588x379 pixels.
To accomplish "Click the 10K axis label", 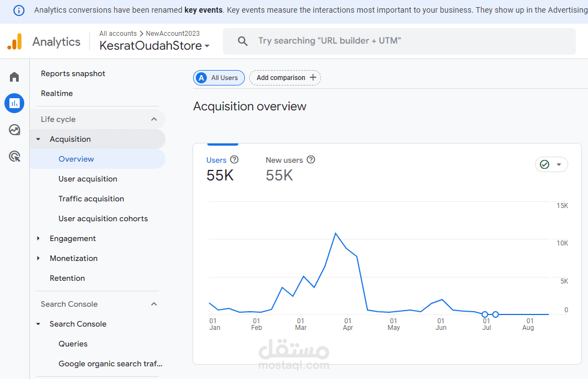I will tap(562, 243).
